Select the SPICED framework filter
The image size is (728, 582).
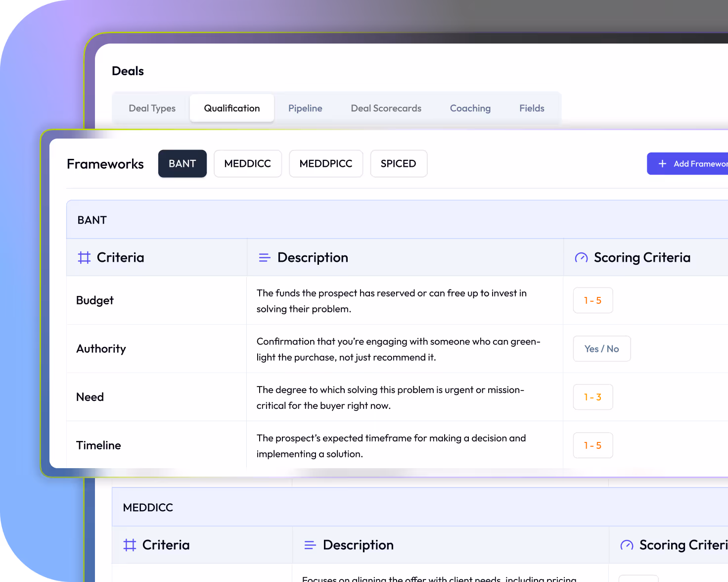(399, 163)
